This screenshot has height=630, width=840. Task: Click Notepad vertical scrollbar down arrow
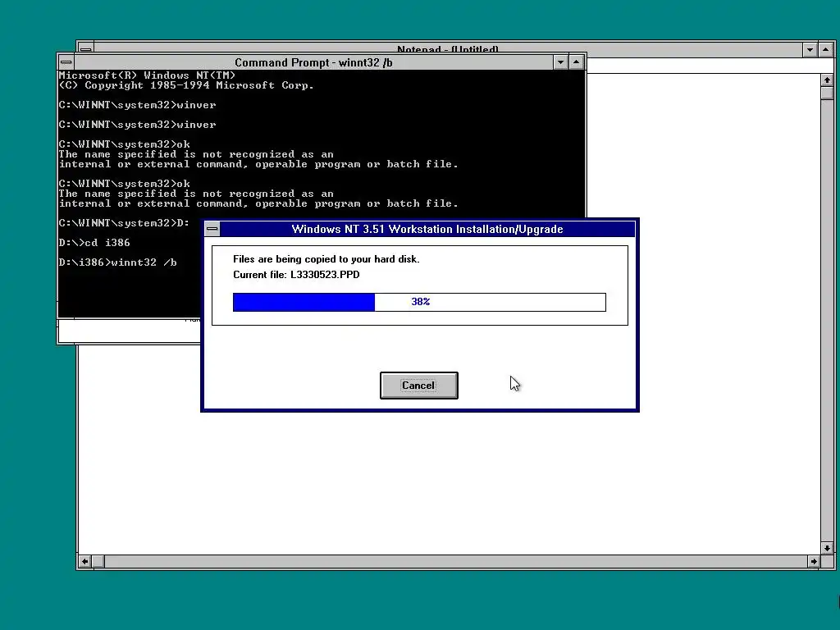pos(827,548)
